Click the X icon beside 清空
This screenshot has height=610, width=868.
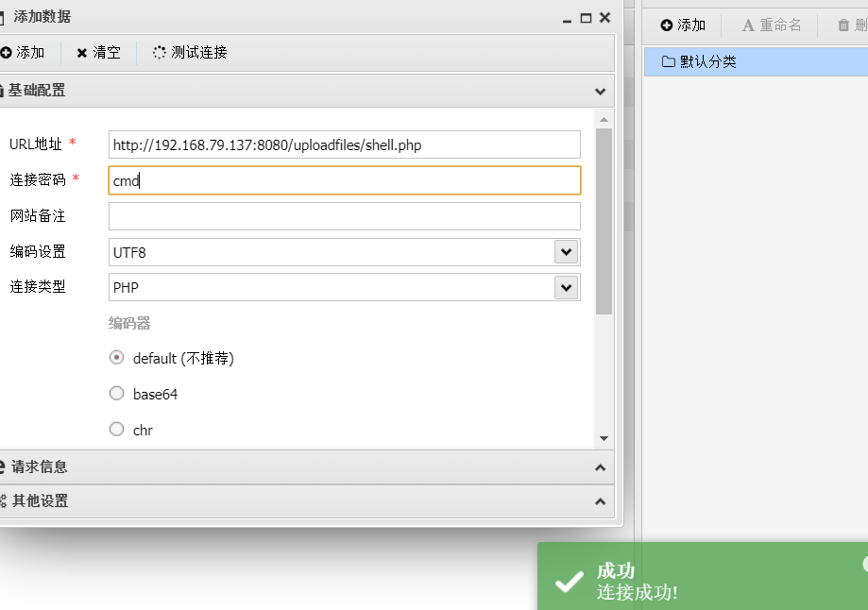pyautogui.click(x=82, y=53)
